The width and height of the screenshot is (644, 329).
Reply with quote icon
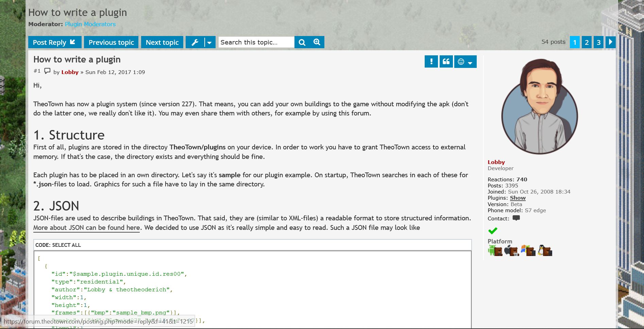click(x=446, y=61)
